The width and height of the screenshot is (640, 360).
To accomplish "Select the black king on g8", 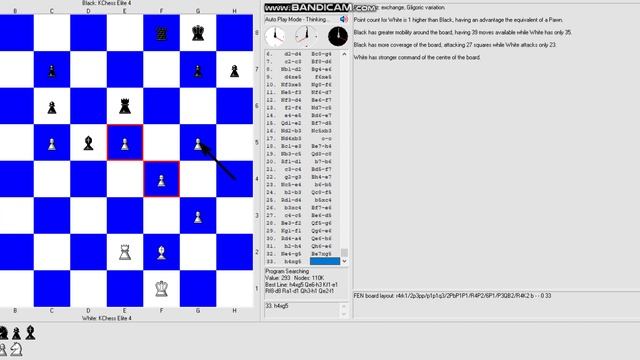I will pyautogui.click(x=198, y=33).
